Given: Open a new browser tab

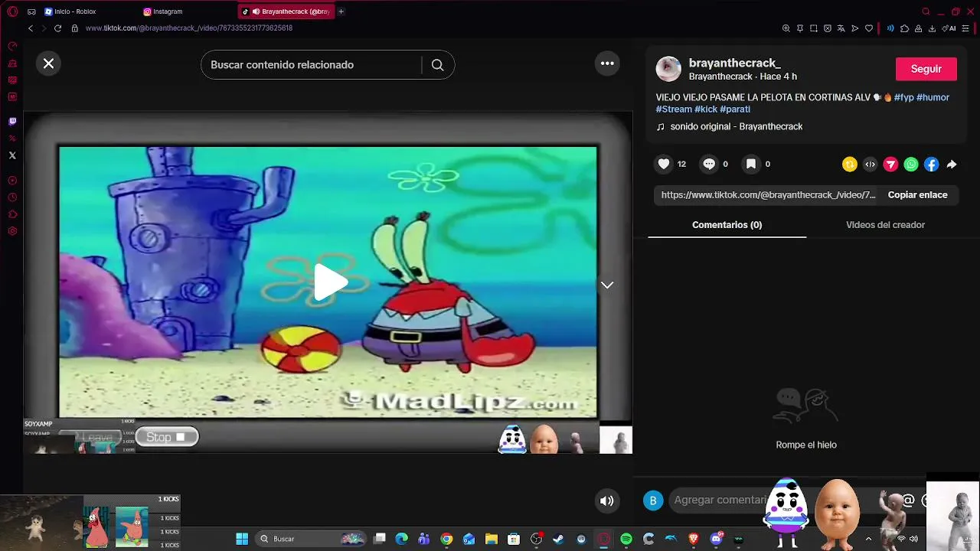Looking at the screenshot, I should (341, 11).
